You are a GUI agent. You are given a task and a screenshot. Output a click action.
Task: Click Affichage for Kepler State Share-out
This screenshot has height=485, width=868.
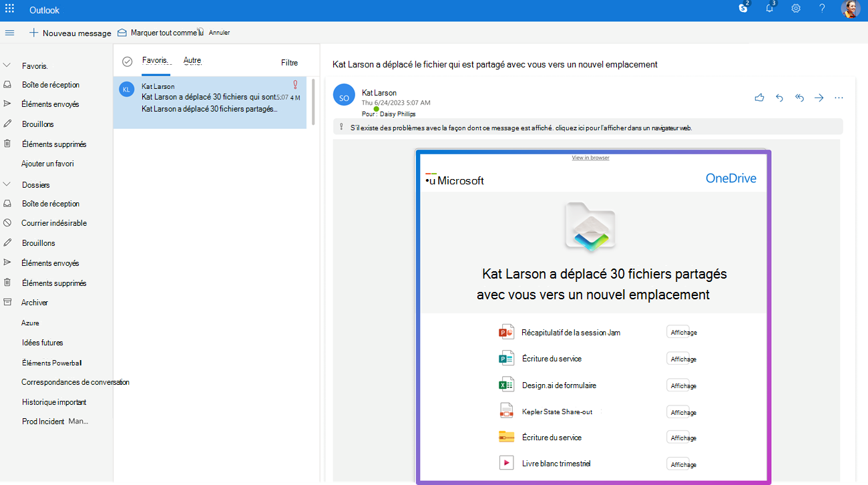coord(683,412)
